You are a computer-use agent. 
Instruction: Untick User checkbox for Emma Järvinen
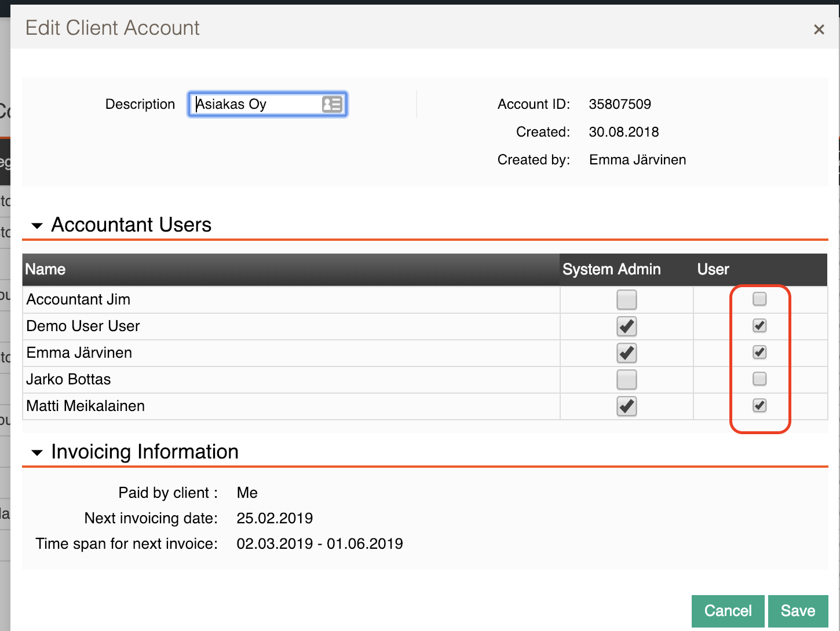[x=759, y=353]
